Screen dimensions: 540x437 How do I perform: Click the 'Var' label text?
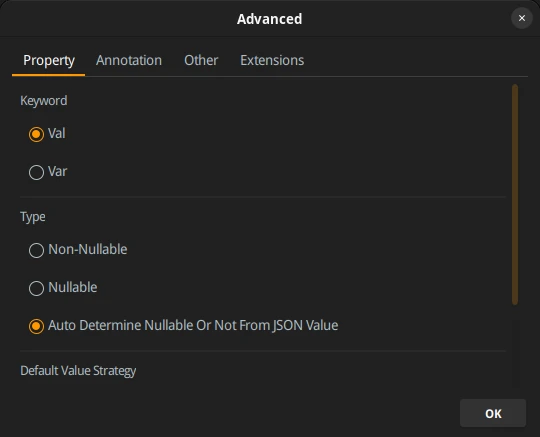tap(58, 171)
